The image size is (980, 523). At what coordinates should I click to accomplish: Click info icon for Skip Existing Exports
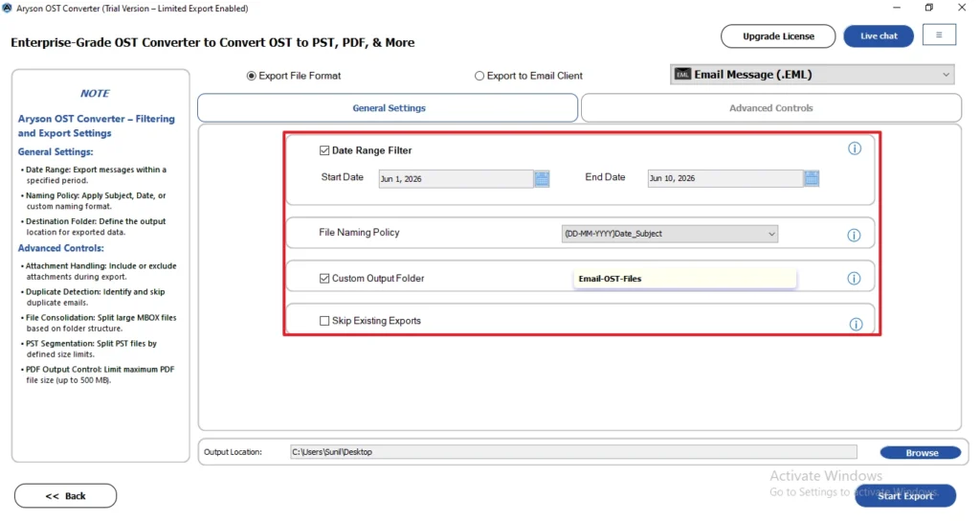point(856,324)
